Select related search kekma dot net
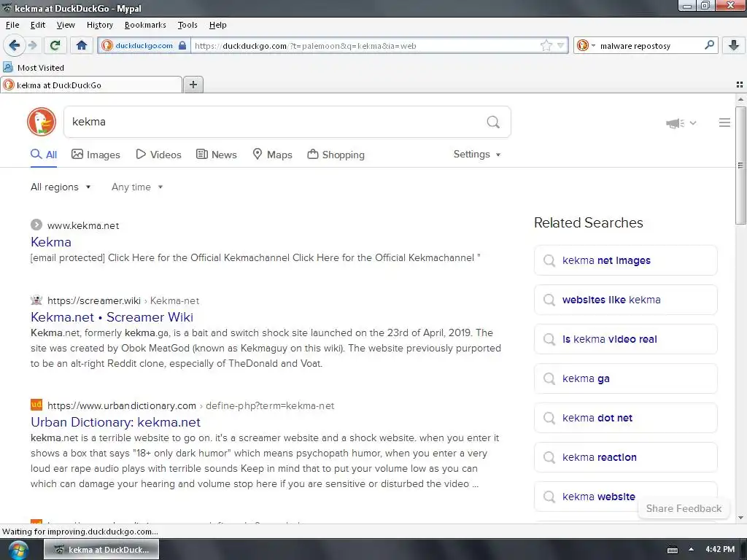 625,418
